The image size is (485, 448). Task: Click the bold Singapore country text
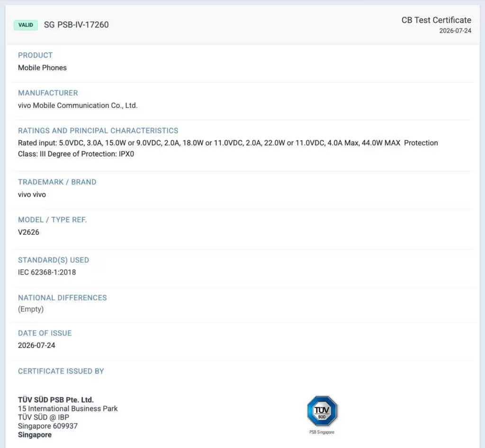(35, 435)
